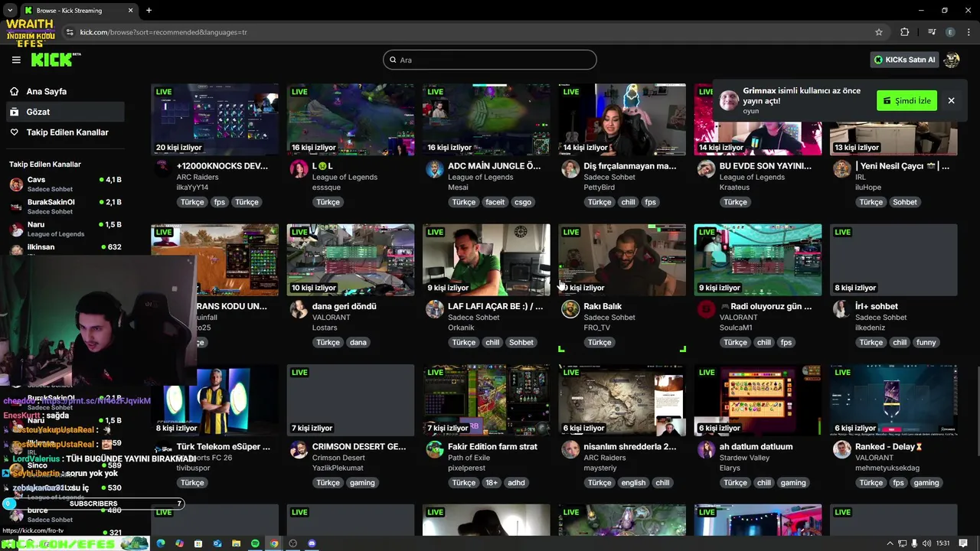Viewport: 980px width, 551px height.
Task: Click the Lostars streamer avatar
Action: coord(299,309)
